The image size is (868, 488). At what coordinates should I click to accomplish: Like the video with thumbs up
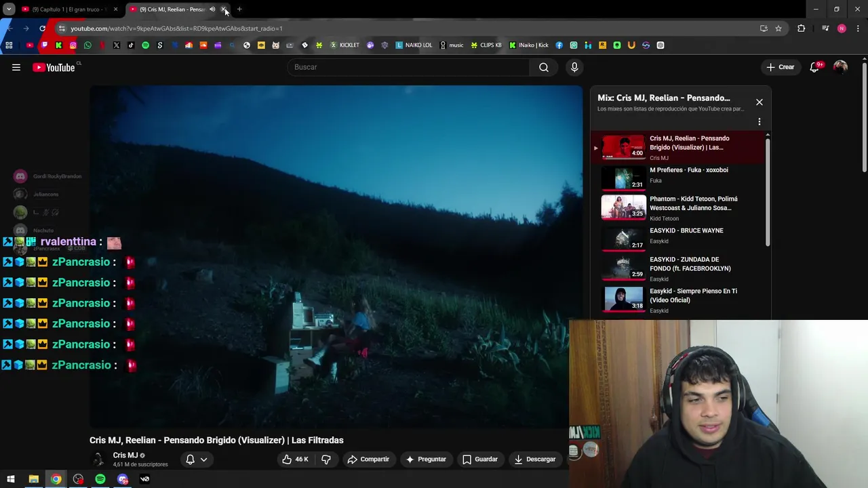(x=295, y=460)
